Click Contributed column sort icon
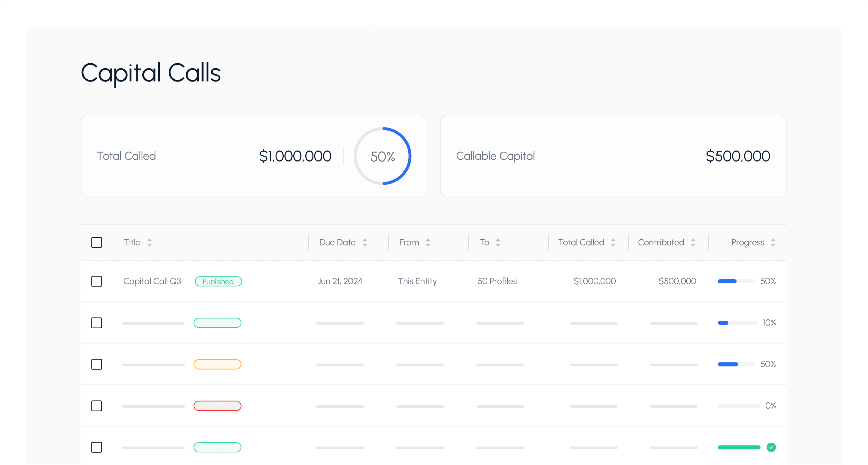 pyautogui.click(x=693, y=243)
